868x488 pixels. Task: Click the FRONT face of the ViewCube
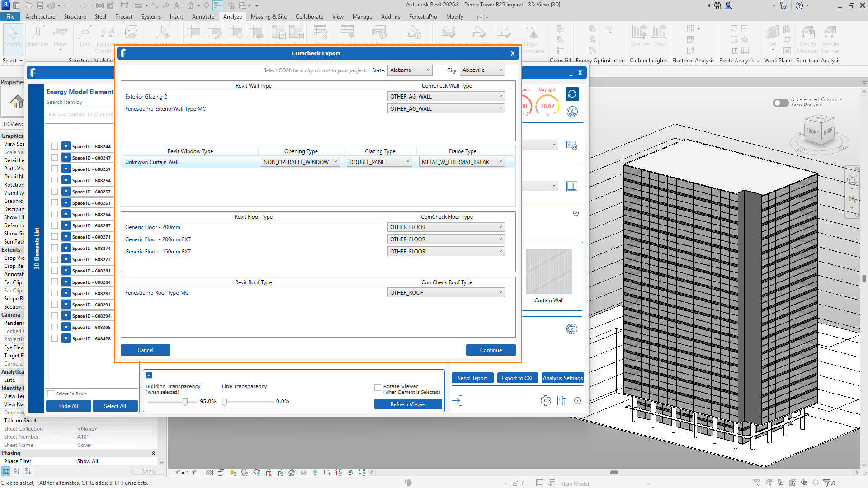tap(812, 131)
